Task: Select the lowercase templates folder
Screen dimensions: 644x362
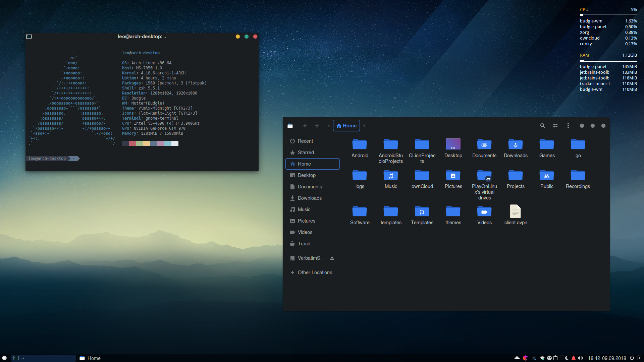Action: 391,215
